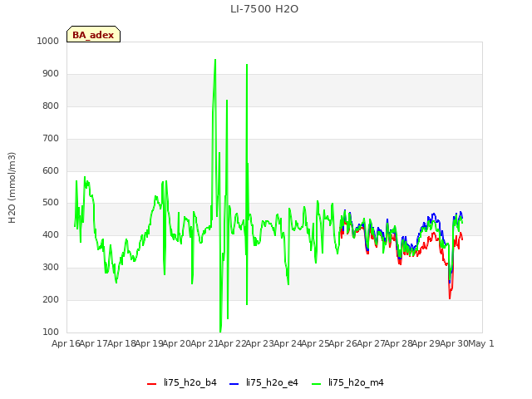Click the 100 y-axis label
The height and width of the screenshot is (399, 532).
[x=51, y=332]
